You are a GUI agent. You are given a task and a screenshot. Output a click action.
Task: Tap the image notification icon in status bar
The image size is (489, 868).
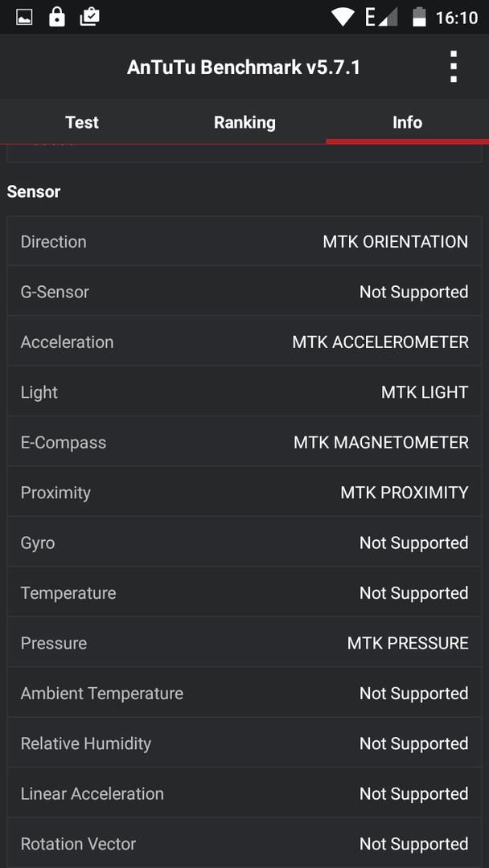[24, 17]
